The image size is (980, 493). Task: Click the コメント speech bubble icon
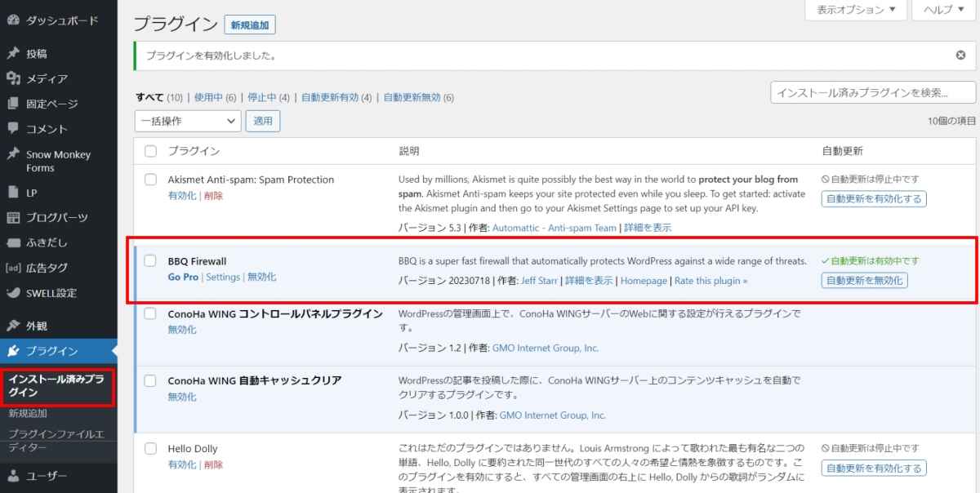[x=11, y=128]
